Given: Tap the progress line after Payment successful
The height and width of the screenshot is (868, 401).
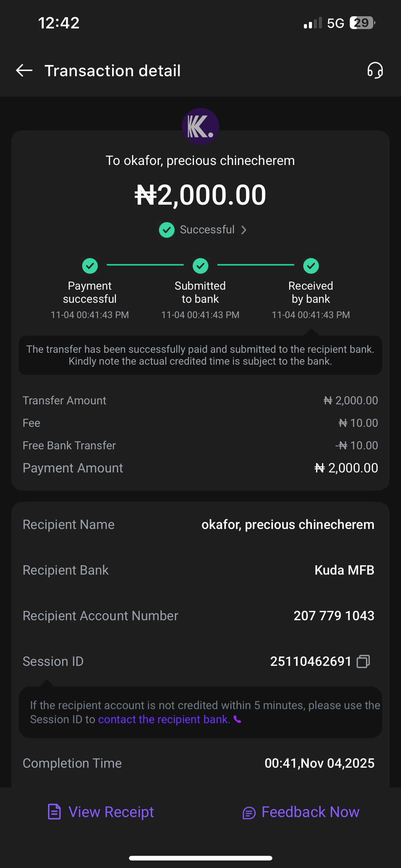Looking at the screenshot, I should (x=145, y=265).
